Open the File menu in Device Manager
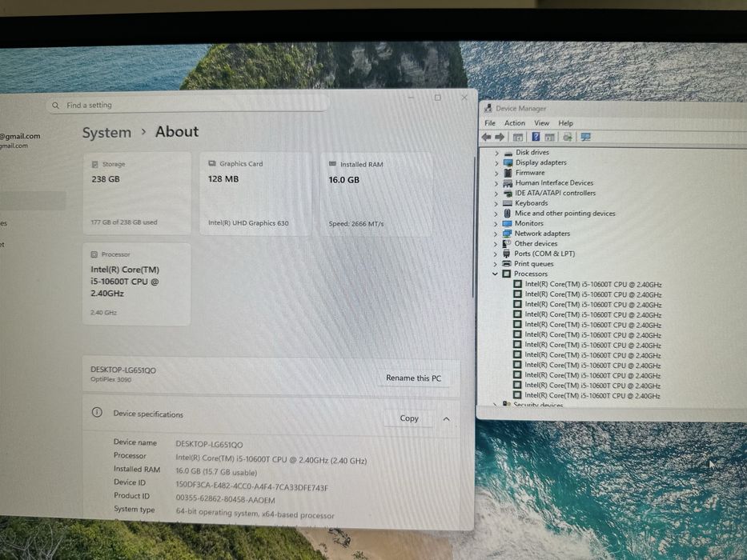The width and height of the screenshot is (747, 560). pyautogui.click(x=490, y=123)
